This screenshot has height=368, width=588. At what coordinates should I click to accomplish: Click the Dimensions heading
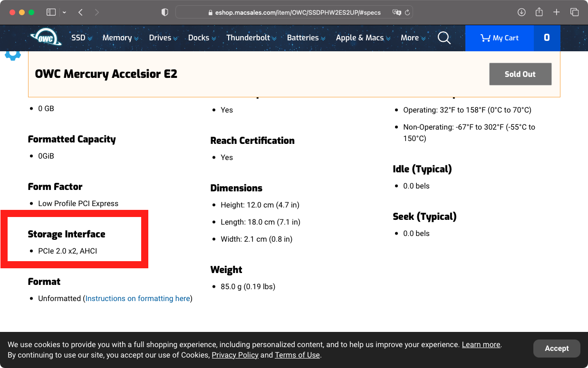point(236,188)
